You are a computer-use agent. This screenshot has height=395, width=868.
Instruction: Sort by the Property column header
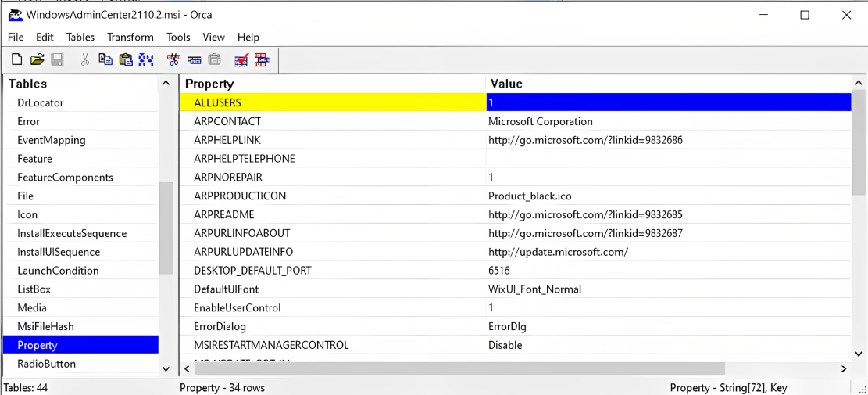coord(332,84)
